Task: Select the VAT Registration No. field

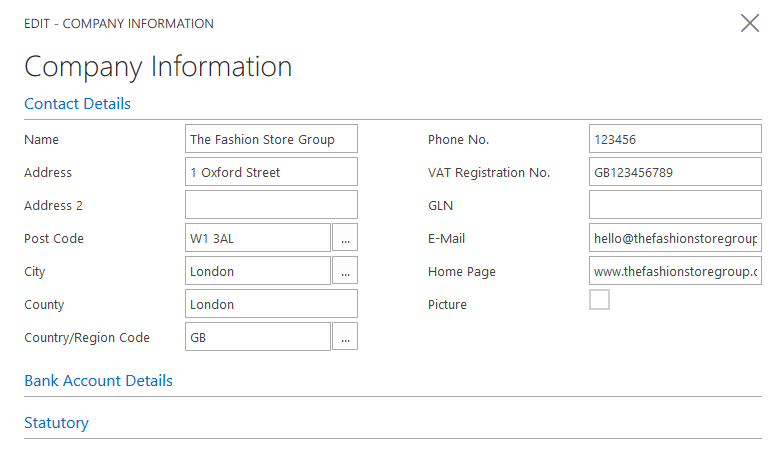Action: point(675,172)
